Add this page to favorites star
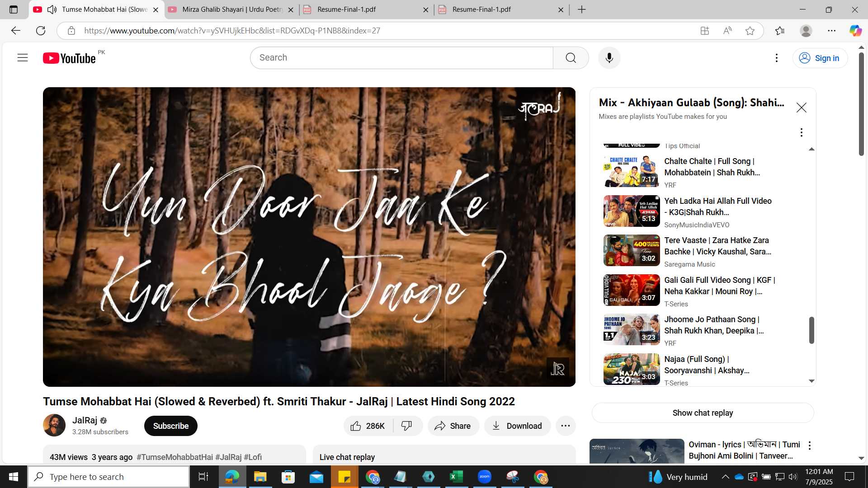This screenshot has width=868, height=488. pos(750,31)
